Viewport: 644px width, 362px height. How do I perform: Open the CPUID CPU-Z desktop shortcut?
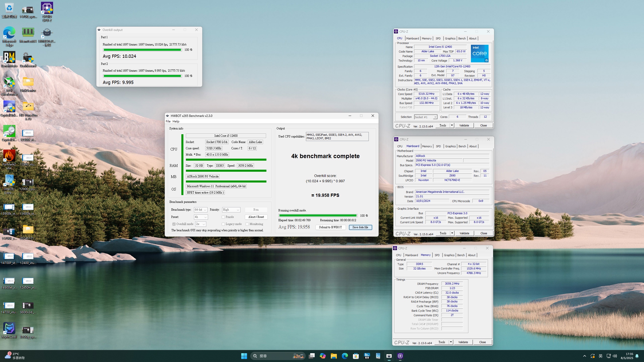(47, 12)
